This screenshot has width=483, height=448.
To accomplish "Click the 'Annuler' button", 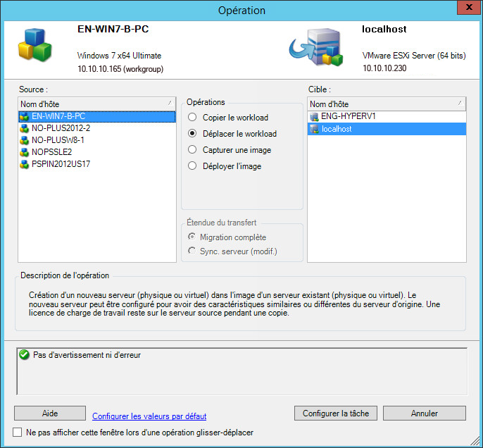I will pos(425,413).
